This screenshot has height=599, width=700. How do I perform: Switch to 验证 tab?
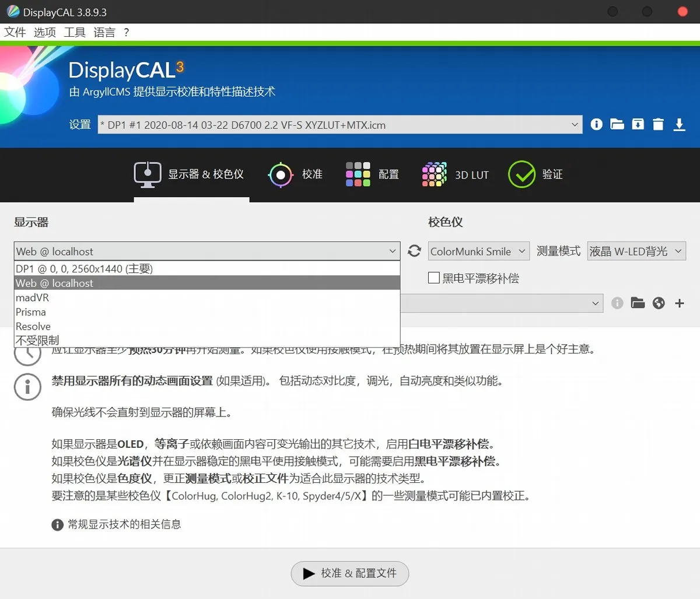pyautogui.click(x=535, y=174)
